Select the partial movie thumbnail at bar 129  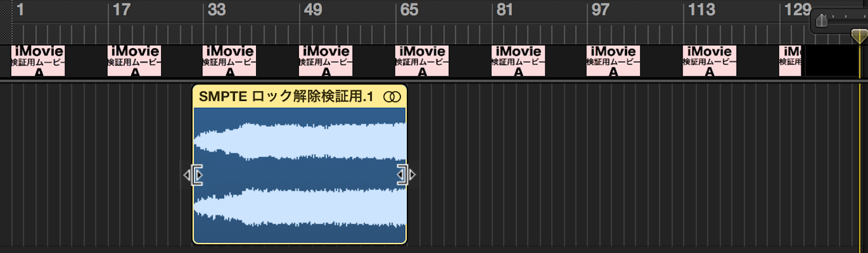[790, 60]
